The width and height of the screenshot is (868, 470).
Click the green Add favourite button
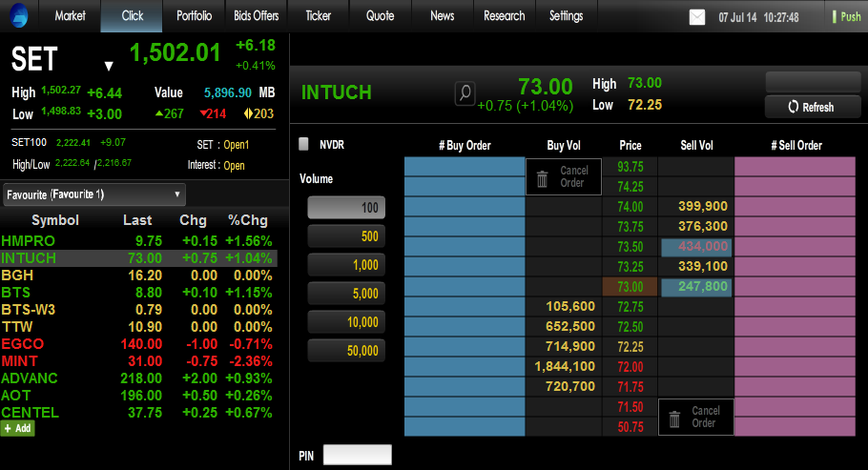[18, 428]
